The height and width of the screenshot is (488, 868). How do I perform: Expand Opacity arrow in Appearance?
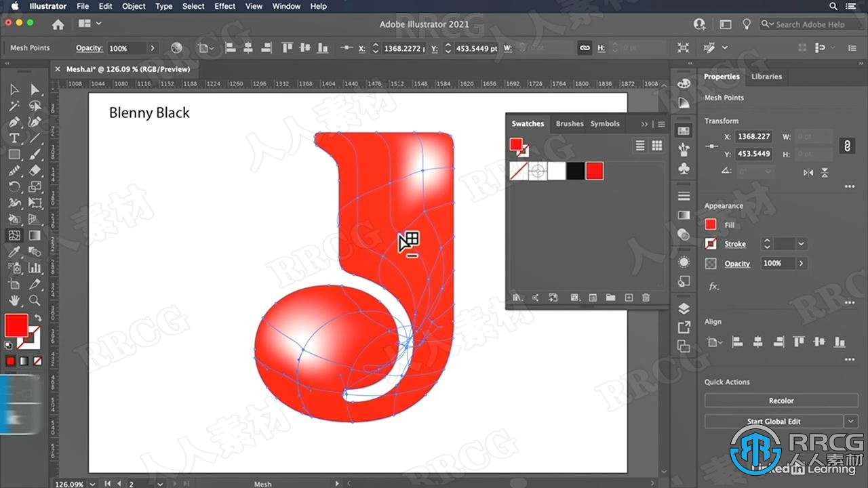coord(802,263)
